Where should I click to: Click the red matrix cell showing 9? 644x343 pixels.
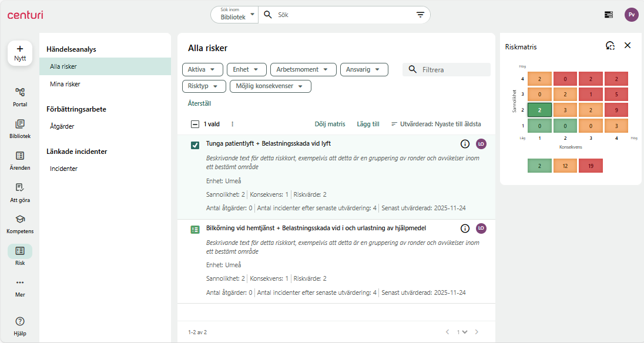tap(616, 110)
